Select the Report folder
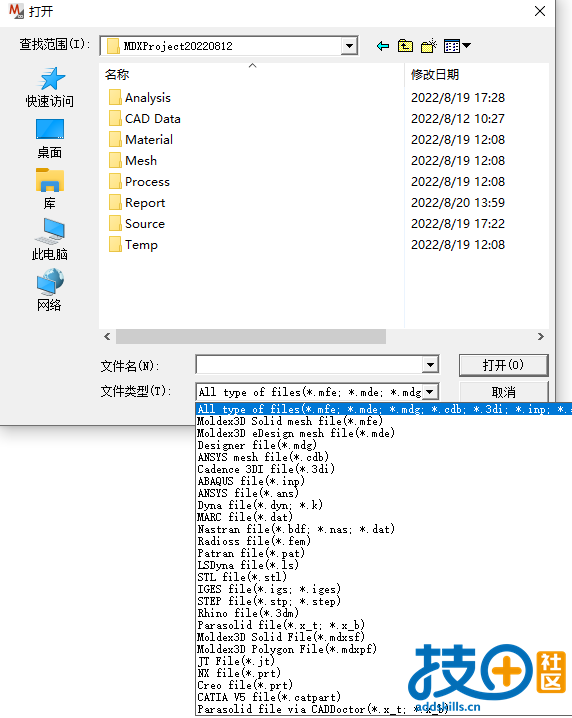The width and height of the screenshot is (572, 718). point(137,203)
